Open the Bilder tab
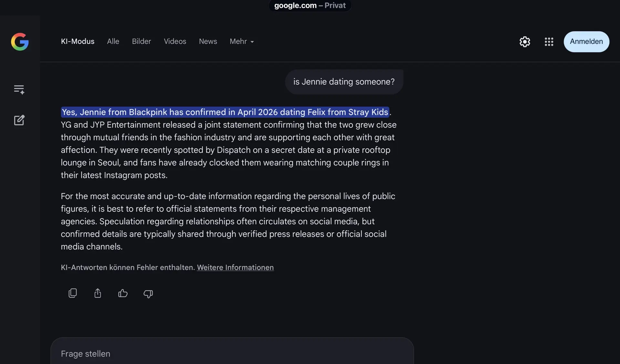This screenshot has height=364, width=620. [141, 41]
